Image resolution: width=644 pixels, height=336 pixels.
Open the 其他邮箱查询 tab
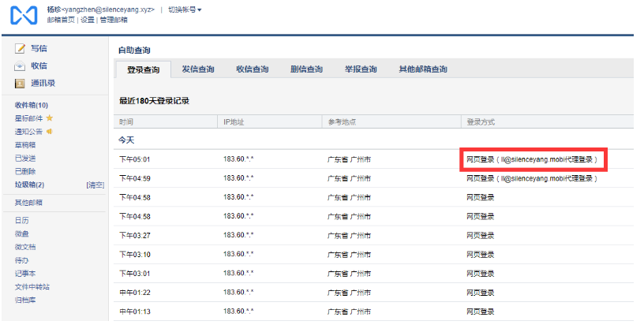point(423,69)
